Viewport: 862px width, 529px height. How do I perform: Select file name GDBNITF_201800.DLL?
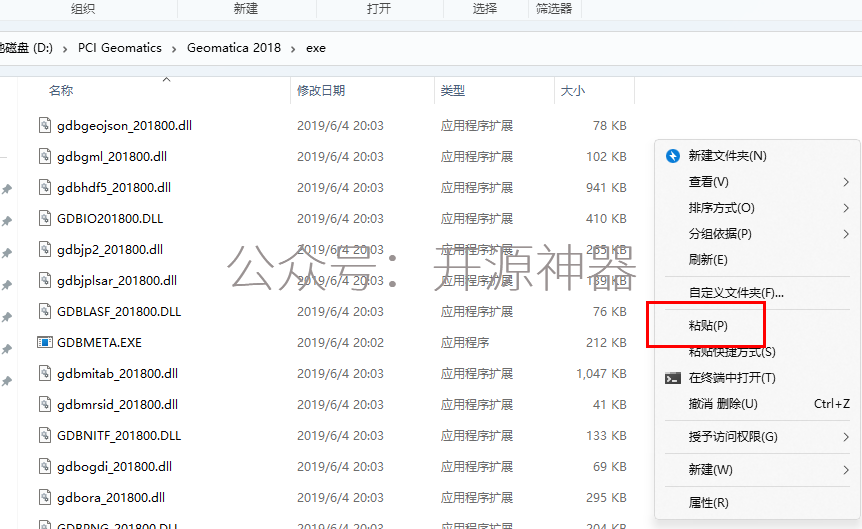pos(119,436)
